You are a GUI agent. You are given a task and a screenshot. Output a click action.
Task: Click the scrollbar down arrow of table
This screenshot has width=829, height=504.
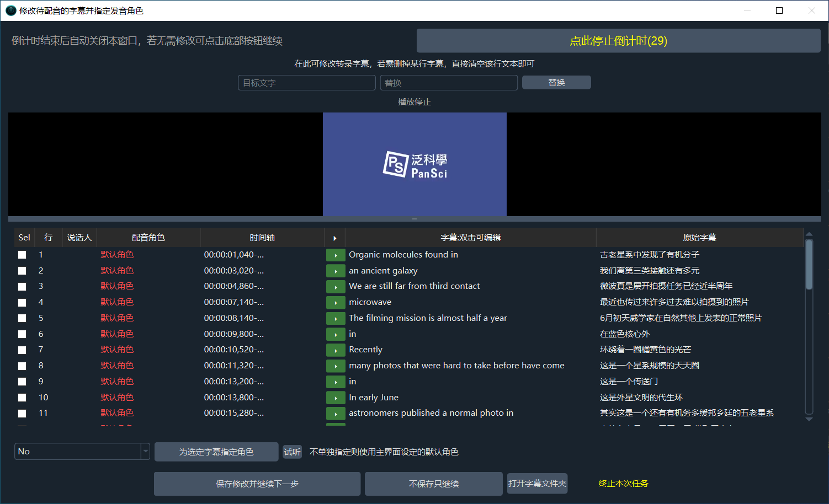(x=809, y=420)
